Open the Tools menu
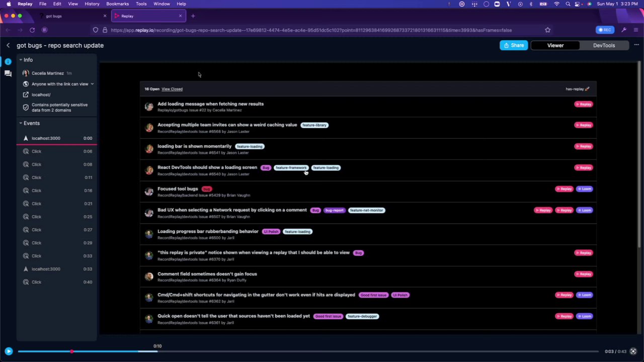Image resolution: width=644 pixels, height=362 pixels. click(141, 4)
